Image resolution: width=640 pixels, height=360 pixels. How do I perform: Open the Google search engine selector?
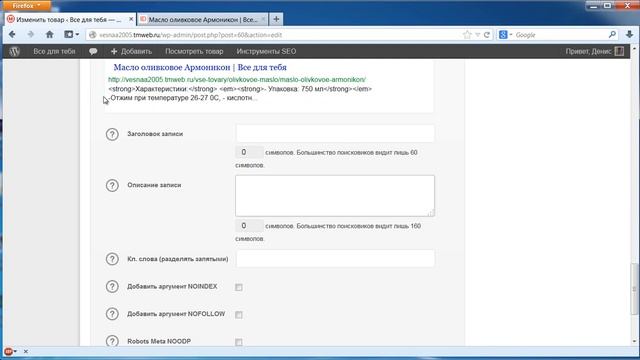pos(505,35)
